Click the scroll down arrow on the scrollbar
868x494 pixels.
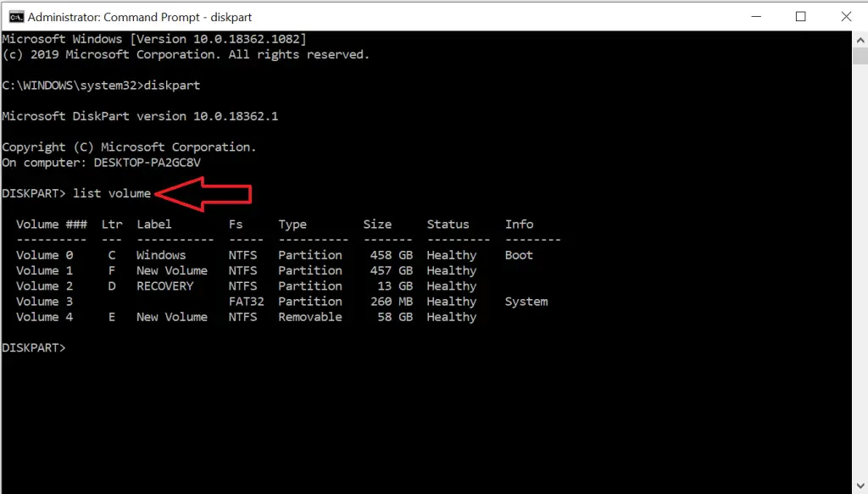click(x=859, y=485)
